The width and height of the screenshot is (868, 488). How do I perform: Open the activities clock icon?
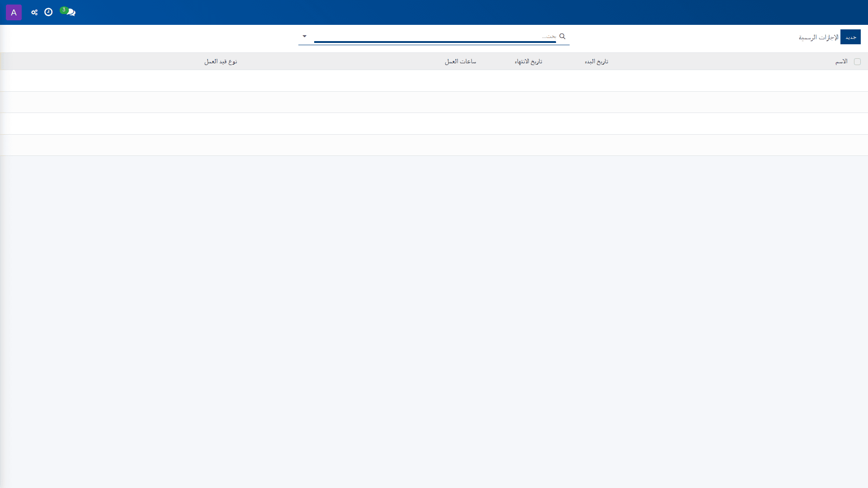pyautogui.click(x=48, y=12)
